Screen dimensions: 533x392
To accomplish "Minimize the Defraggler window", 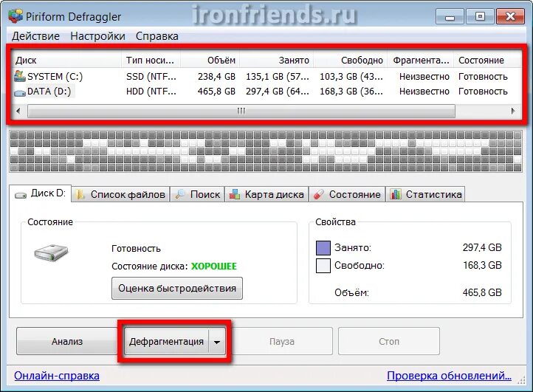I will [450, 16].
